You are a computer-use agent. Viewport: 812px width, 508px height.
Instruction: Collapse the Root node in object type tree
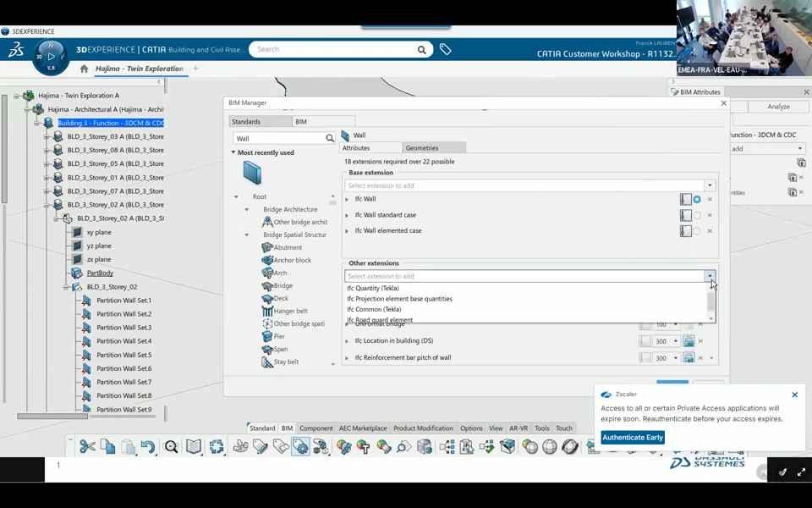236,197
